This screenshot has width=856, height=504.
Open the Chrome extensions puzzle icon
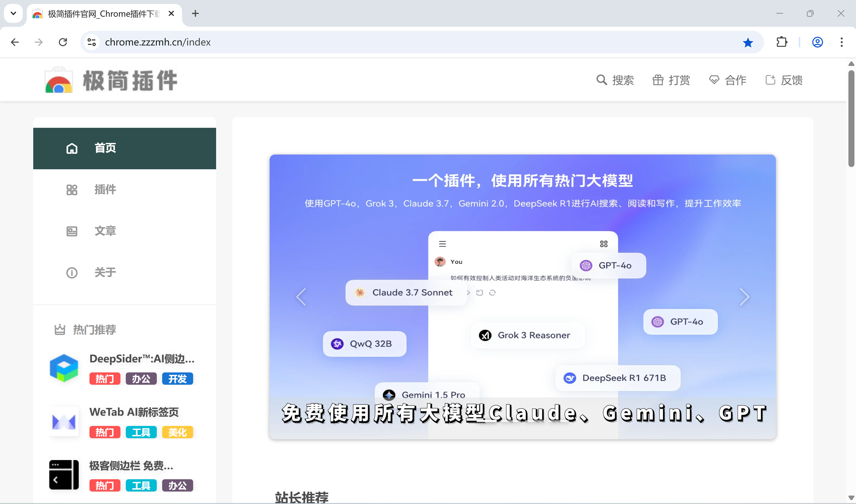coord(782,42)
